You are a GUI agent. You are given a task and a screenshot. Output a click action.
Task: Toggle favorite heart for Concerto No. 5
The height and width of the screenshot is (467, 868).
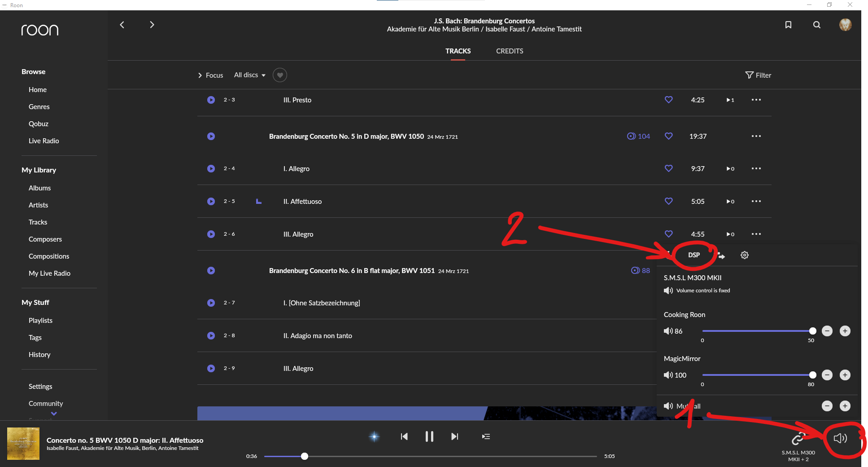pos(668,136)
